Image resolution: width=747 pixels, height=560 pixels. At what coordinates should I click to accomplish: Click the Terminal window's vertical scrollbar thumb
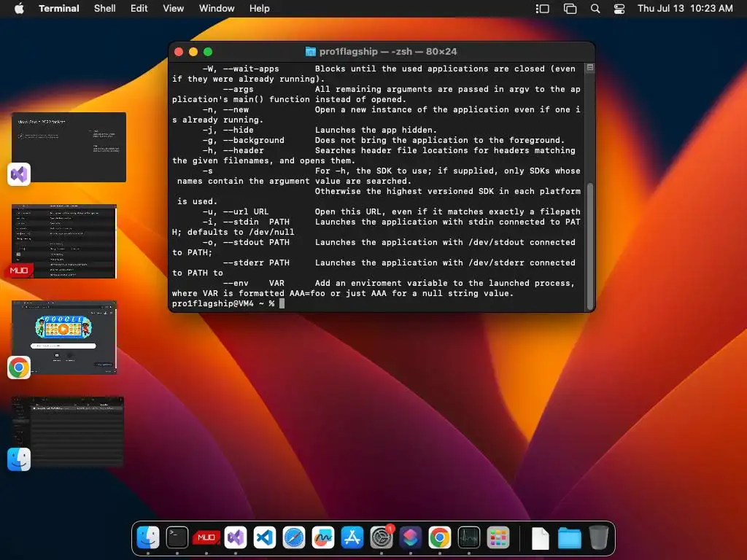(589, 246)
